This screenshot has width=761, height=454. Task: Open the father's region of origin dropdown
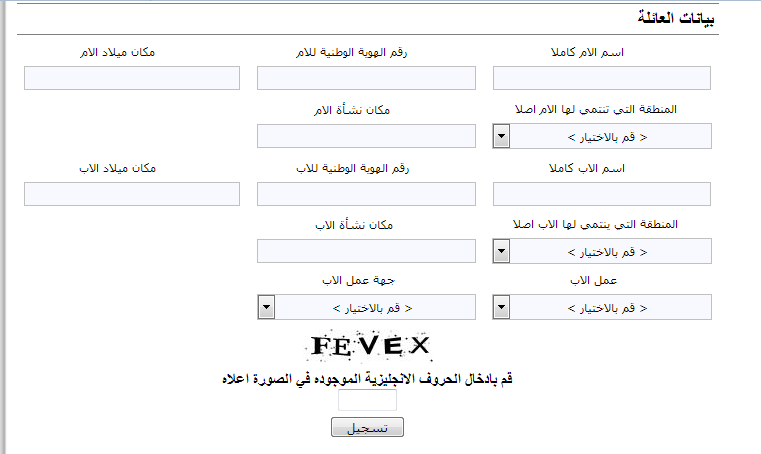tap(602, 251)
